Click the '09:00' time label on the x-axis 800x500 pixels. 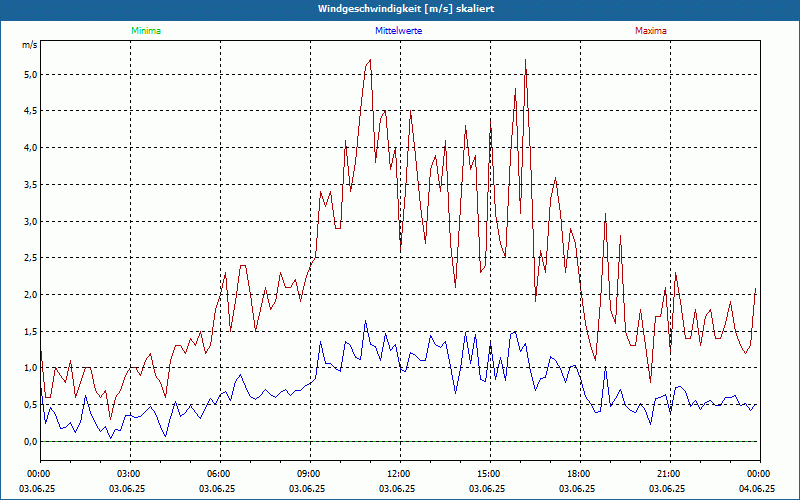(310, 474)
